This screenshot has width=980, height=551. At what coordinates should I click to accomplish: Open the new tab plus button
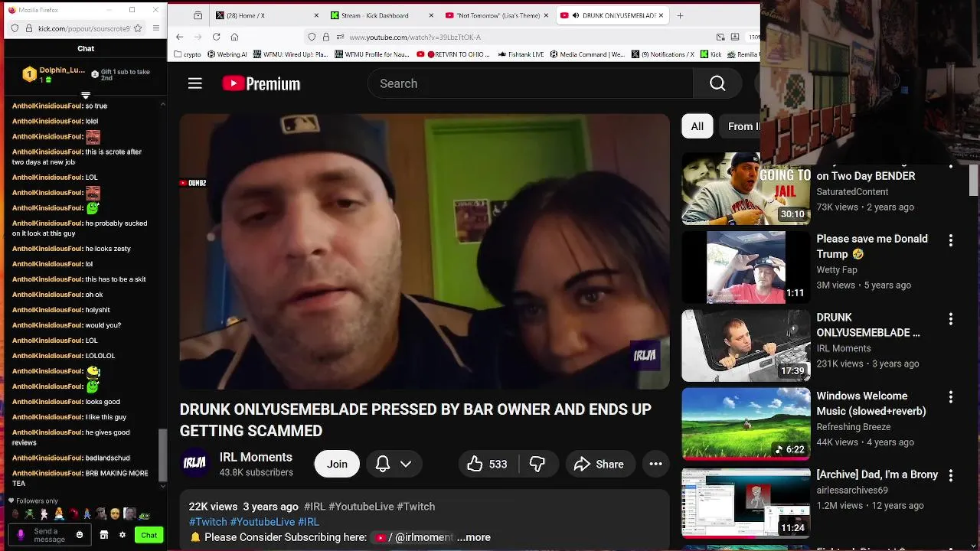pyautogui.click(x=680, y=15)
